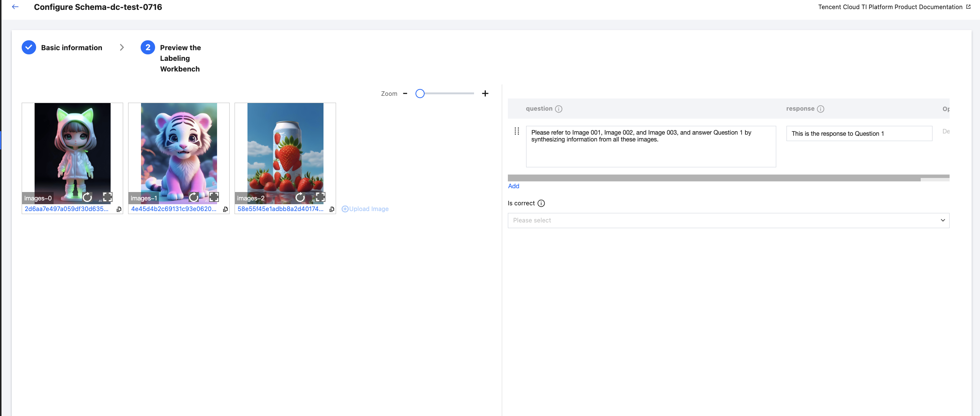Expand images-1 to fullscreen
Screen dimensions: 980x416
tap(214, 197)
